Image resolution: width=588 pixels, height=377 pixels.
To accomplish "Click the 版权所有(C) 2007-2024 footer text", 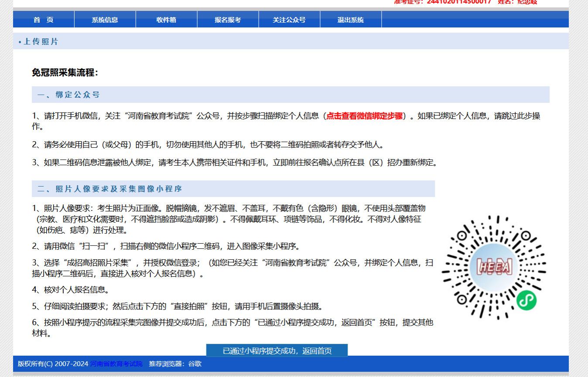I will coord(53,363).
